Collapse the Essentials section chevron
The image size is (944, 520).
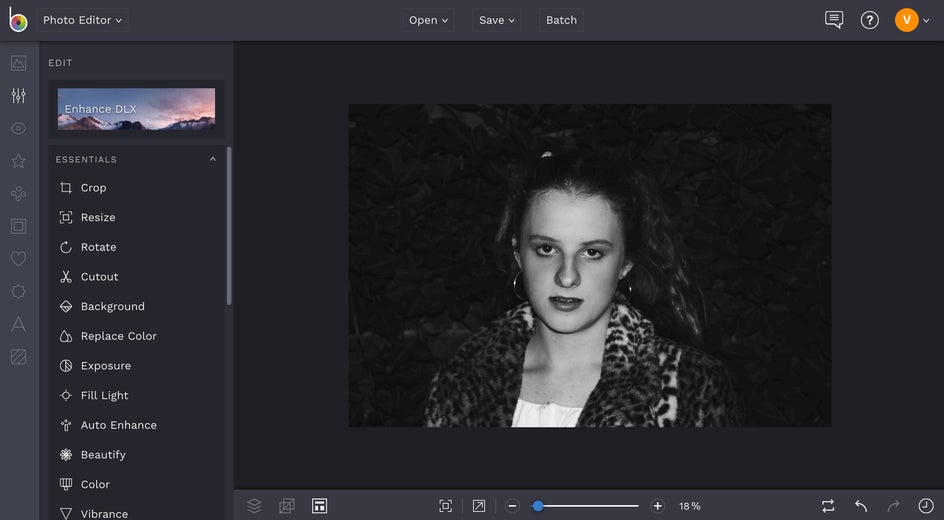point(213,159)
